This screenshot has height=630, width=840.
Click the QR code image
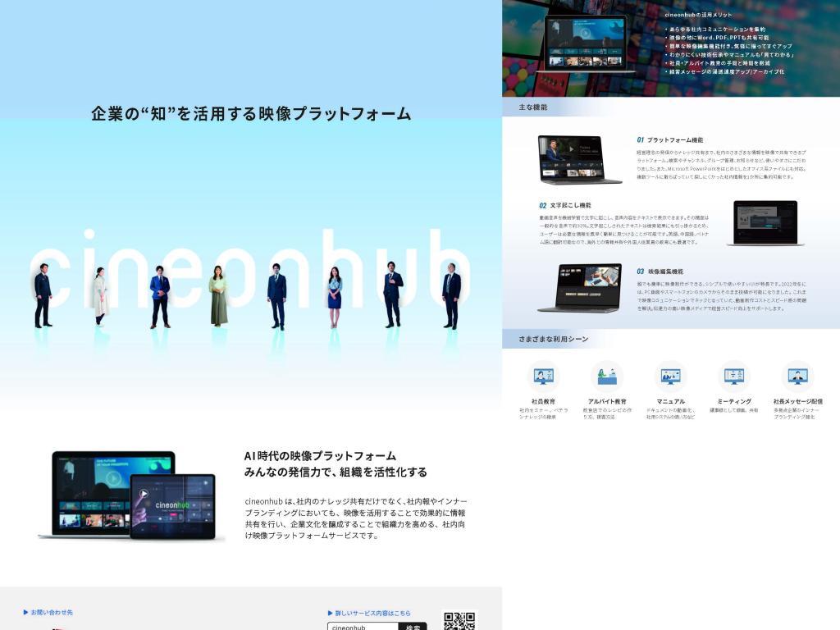pos(459,621)
